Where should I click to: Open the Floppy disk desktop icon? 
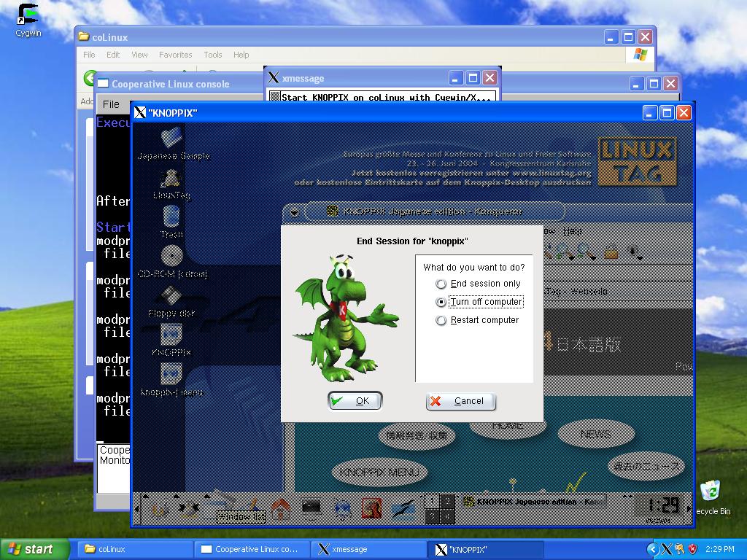[x=171, y=302]
